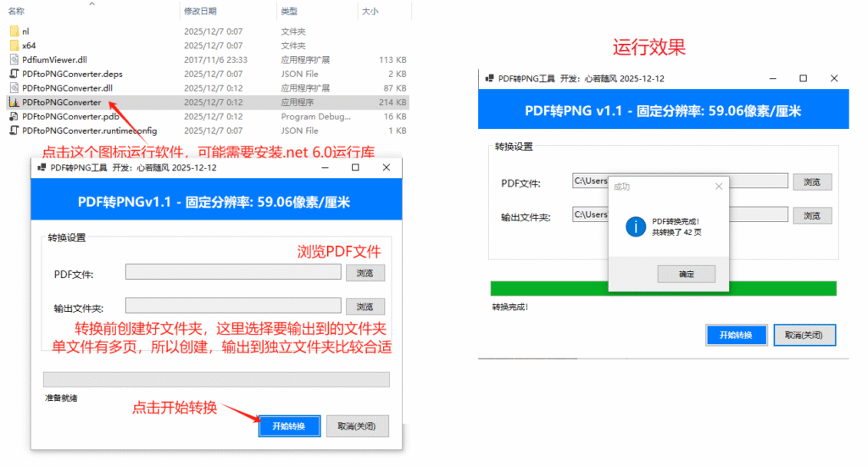Image resolution: width=868 pixels, height=467 pixels.
Task: Click the empty PDF文件 path input field
Action: [x=233, y=272]
